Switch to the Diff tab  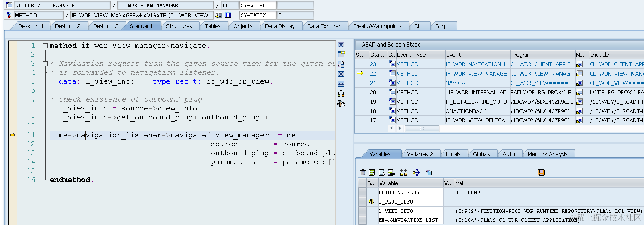point(418,26)
